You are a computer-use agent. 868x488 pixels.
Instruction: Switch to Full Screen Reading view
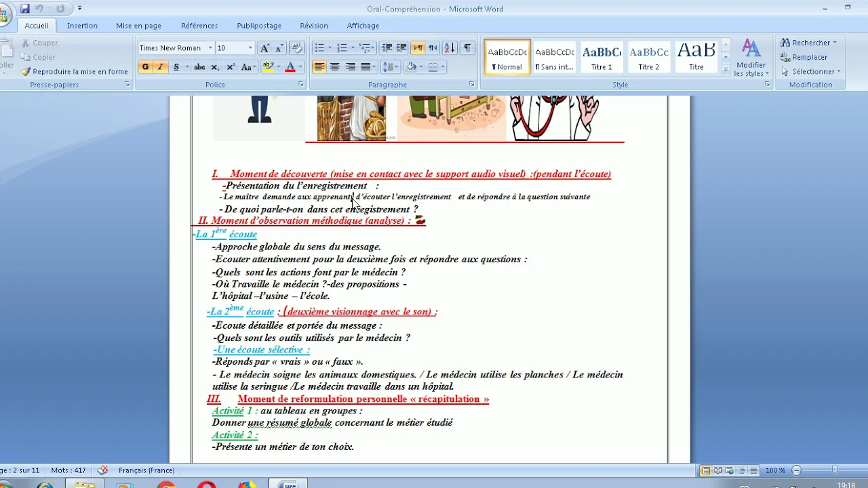[717, 470]
